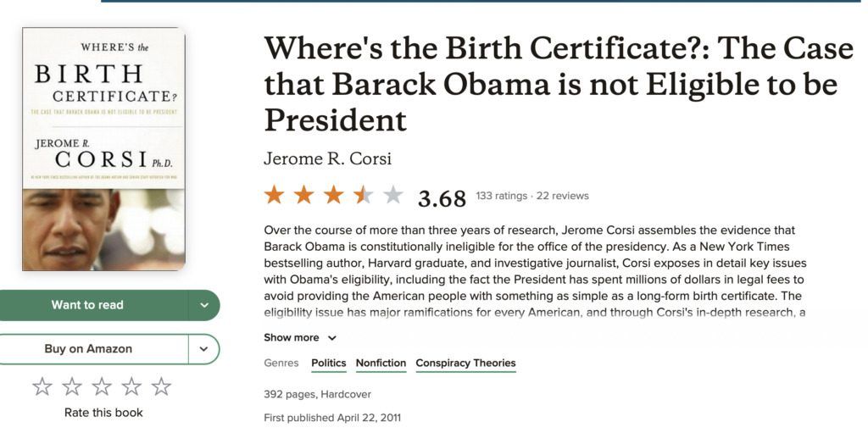Open the Nonfiction genre
This screenshot has height=433, width=868.
[381, 364]
